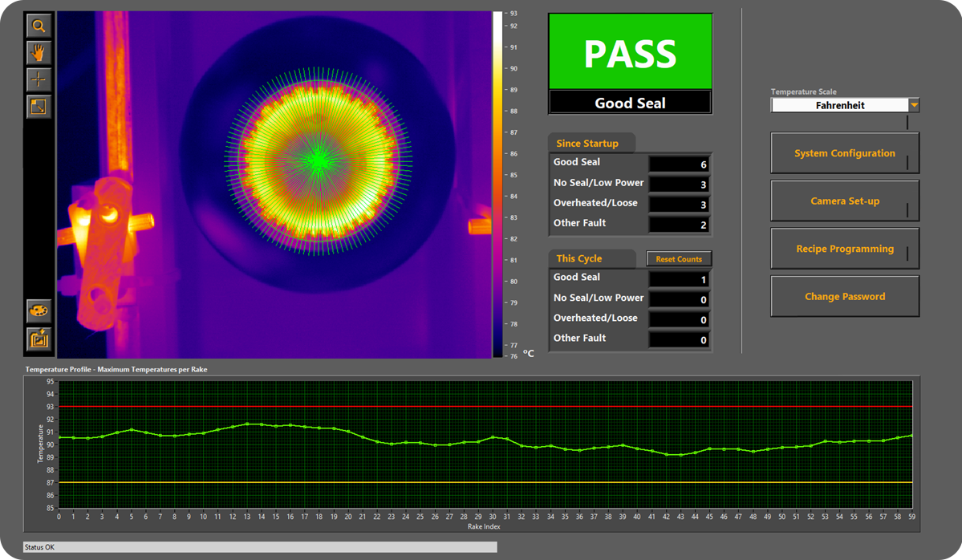The height and width of the screenshot is (560, 962).
Task: Select the Since Startup tab header
Action: pyautogui.click(x=591, y=143)
